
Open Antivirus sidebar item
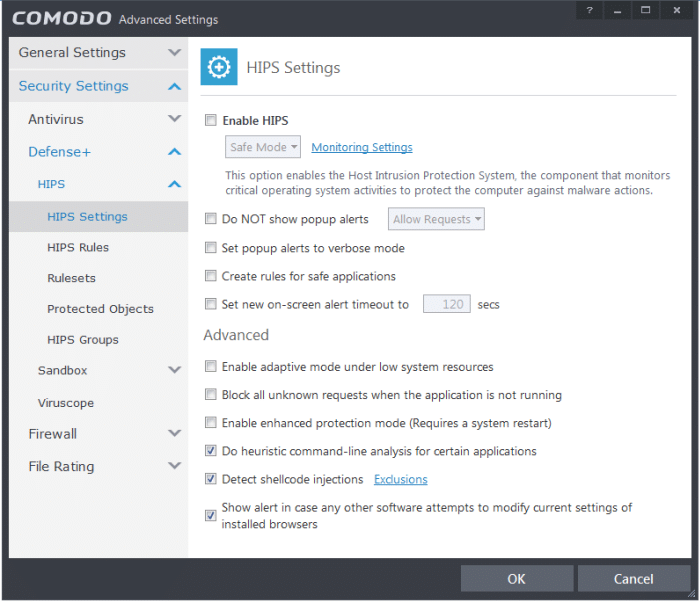(x=56, y=119)
